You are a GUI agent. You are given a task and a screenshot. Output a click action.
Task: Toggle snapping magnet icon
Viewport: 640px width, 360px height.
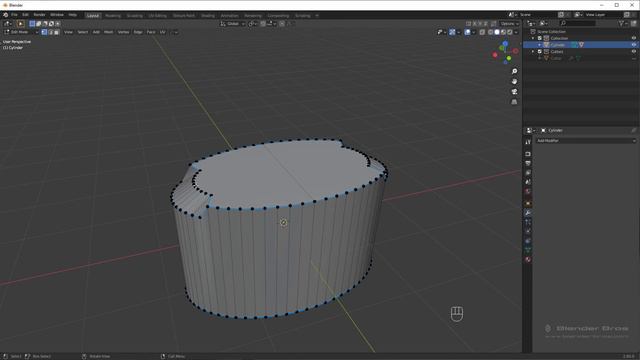pyautogui.click(x=263, y=24)
